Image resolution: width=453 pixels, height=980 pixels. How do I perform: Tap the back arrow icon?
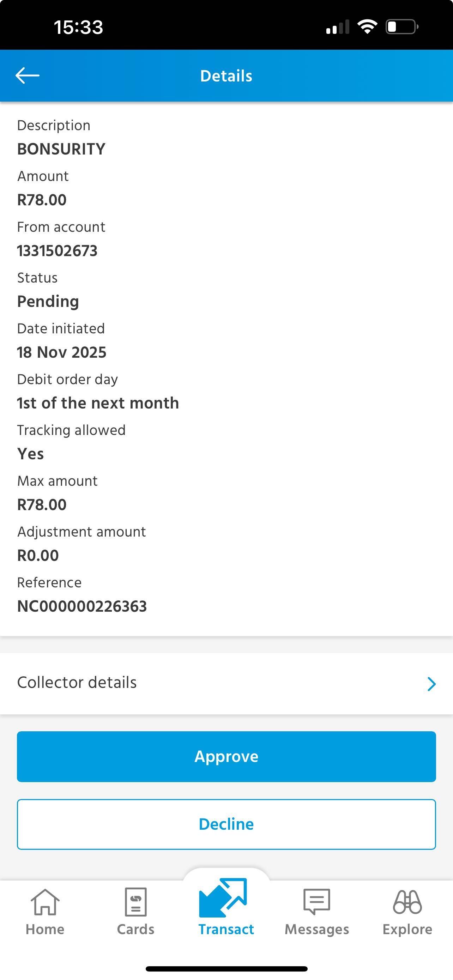coord(28,75)
